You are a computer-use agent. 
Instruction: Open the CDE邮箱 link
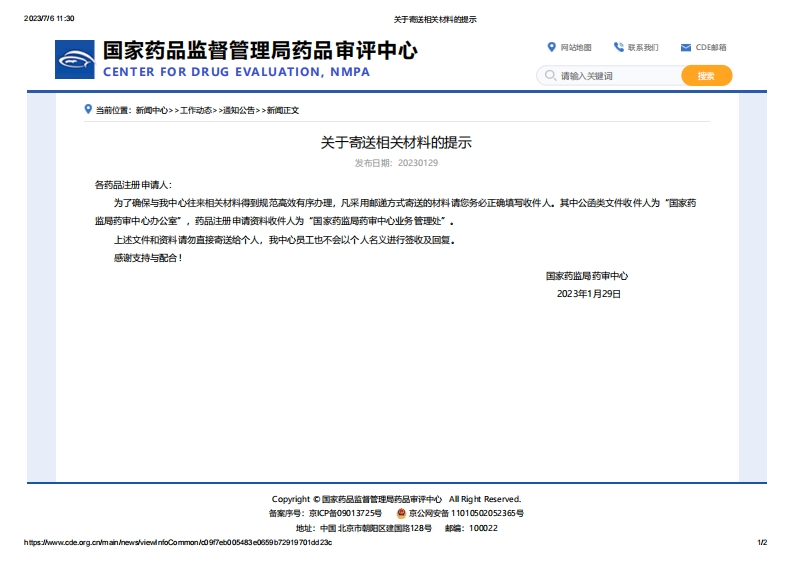tap(711, 47)
